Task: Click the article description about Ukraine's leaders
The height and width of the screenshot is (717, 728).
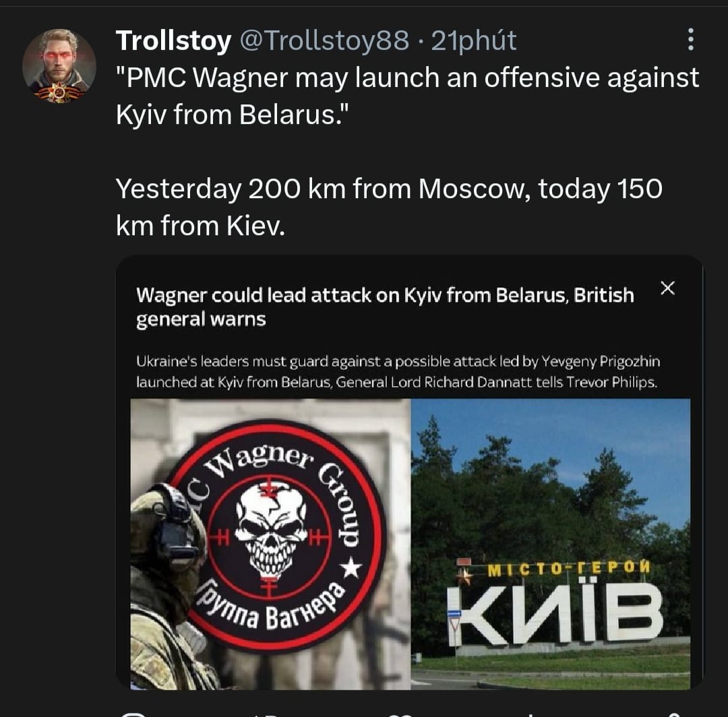Action: coord(398,371)
